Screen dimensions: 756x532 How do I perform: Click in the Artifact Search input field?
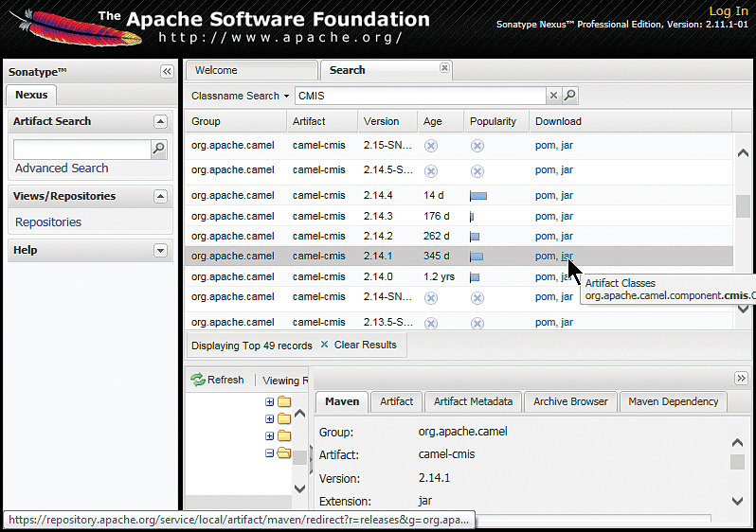[81, 149]
